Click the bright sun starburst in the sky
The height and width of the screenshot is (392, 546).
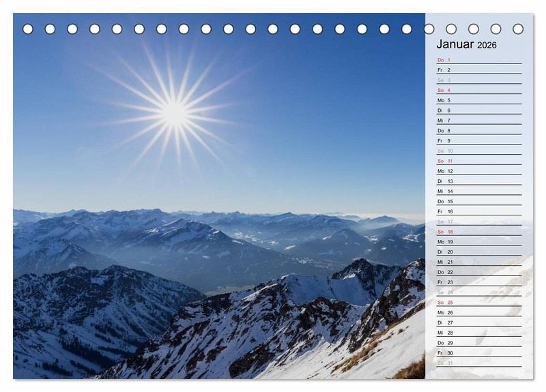point(174,113)
